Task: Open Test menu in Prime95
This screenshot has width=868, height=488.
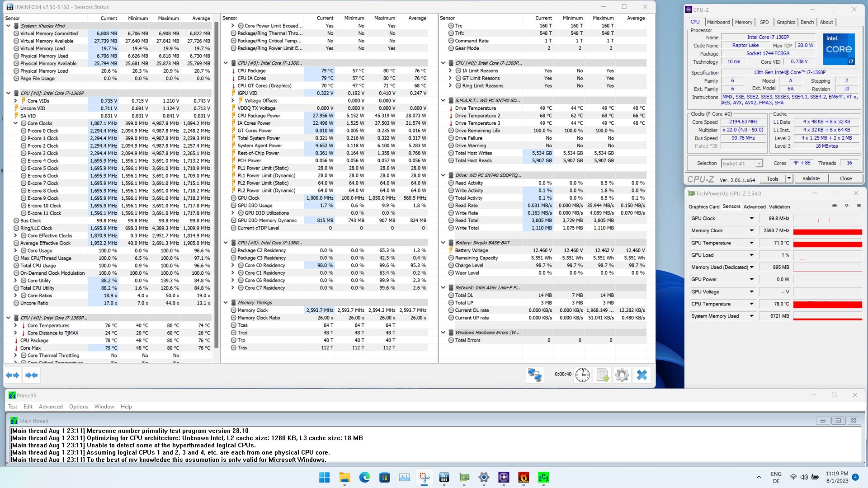Action: (13, 406)
